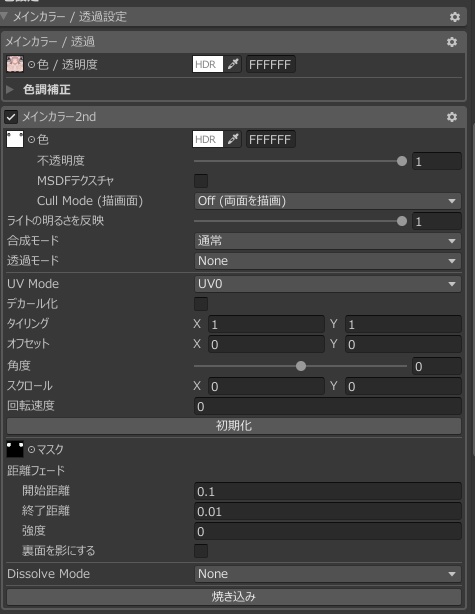Edit the タイリング X field
Screen dimensions: 475x614
pyautogui.click(x=266, y=324)
